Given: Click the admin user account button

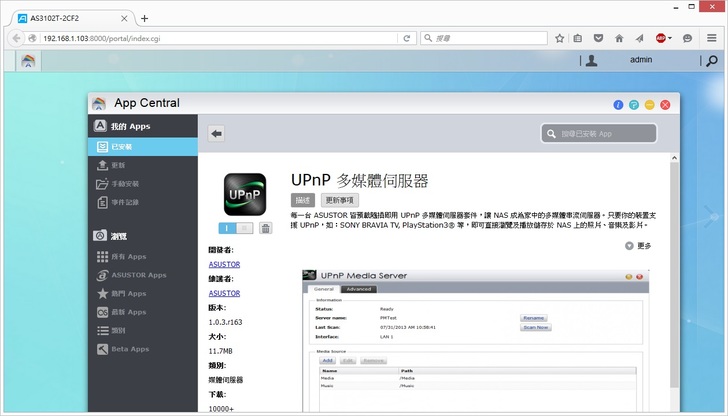Looking at the screenshot, I should (x=640, y=60).
